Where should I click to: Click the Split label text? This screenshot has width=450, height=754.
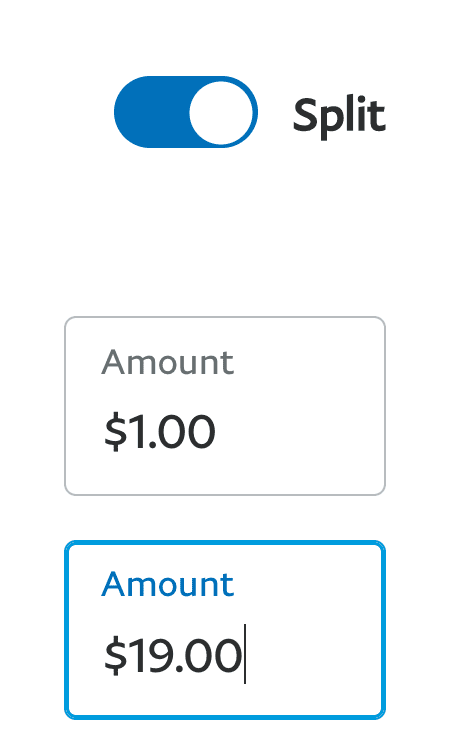click(x=339, y=115)
